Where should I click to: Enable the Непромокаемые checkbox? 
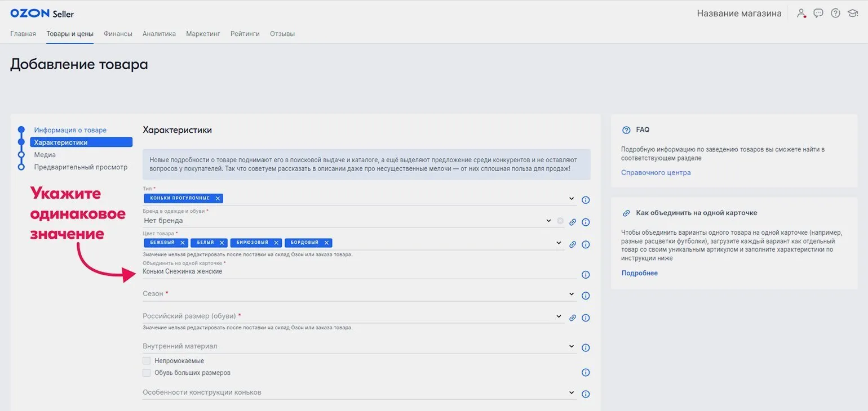click(x=147, y=361)
